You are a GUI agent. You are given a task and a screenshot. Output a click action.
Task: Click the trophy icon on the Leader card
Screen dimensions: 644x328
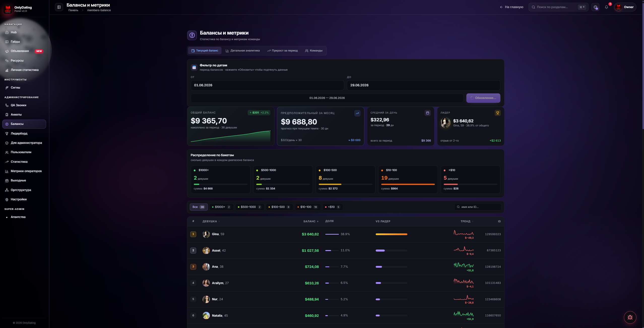(x=498, y=113)
